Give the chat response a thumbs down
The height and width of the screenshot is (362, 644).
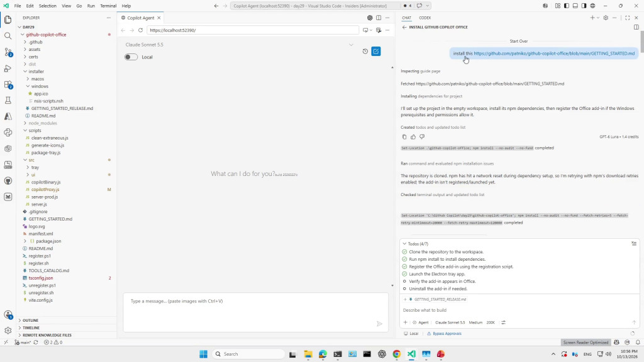[422, 136]
